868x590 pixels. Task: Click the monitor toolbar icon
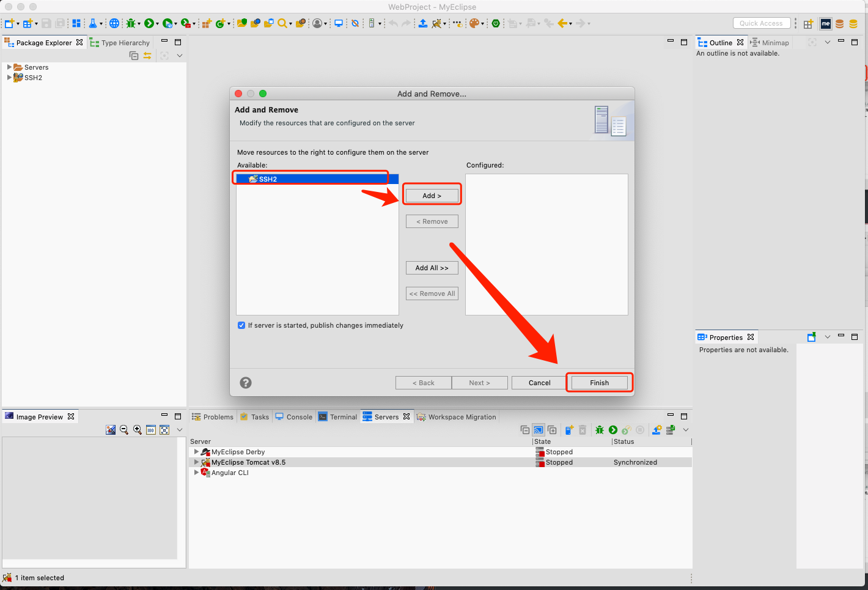pyautogui.click(x=338, y=23)
